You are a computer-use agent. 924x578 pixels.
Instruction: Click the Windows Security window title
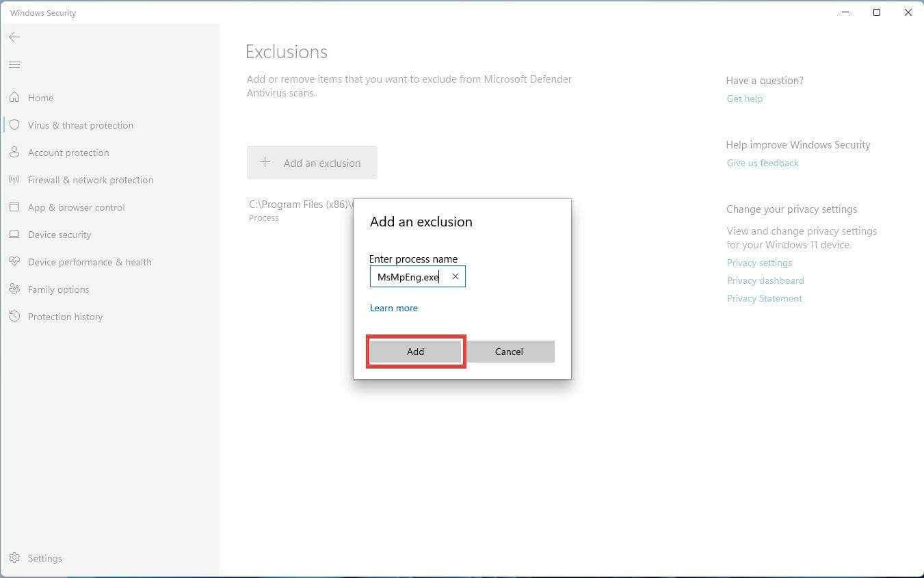click(43, 13)
